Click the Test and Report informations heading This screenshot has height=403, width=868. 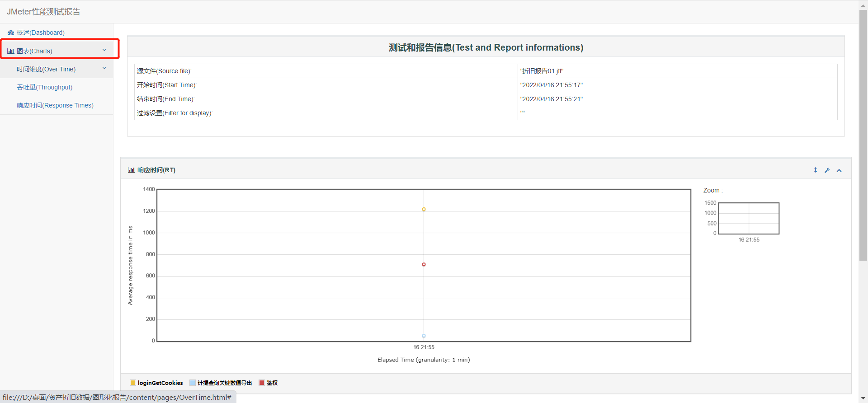[x=486, y=47]
